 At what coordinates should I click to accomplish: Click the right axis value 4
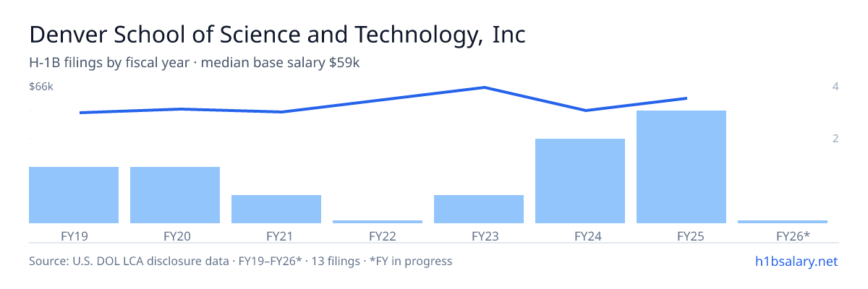point(835,87)
